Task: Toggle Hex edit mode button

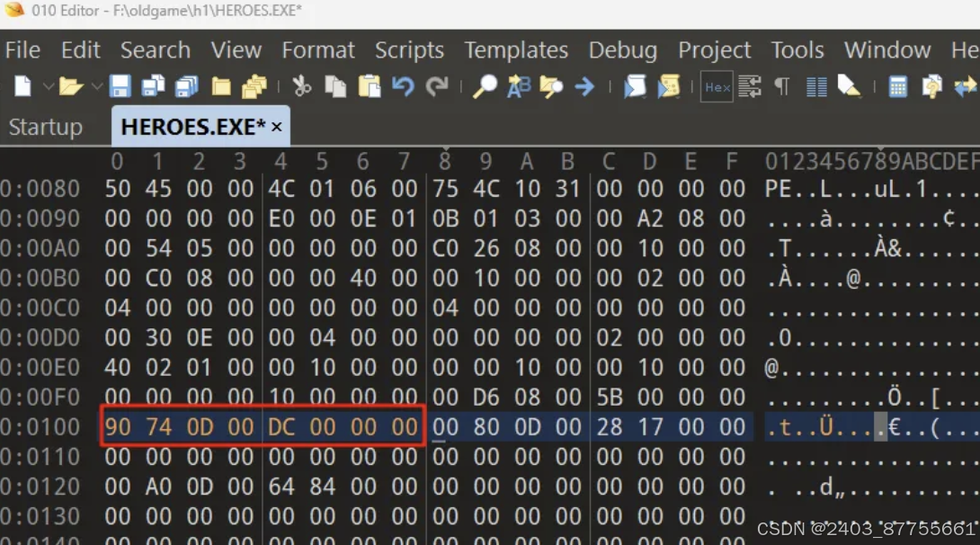Action: tap(717, 87)
